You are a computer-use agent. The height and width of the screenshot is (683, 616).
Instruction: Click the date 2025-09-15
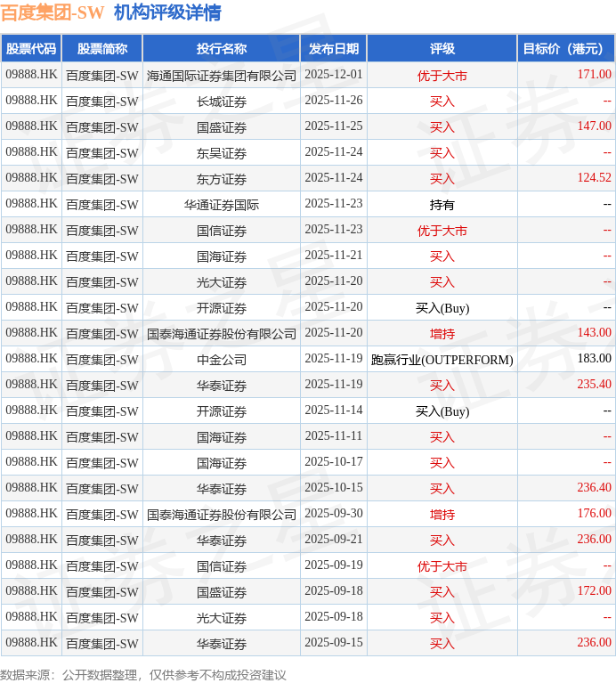(x=334, y=642)
